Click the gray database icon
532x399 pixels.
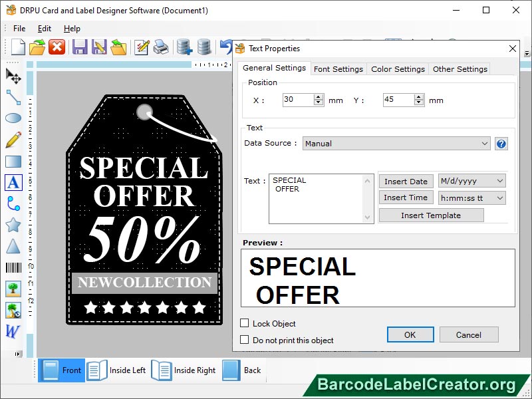pos(204,47)
